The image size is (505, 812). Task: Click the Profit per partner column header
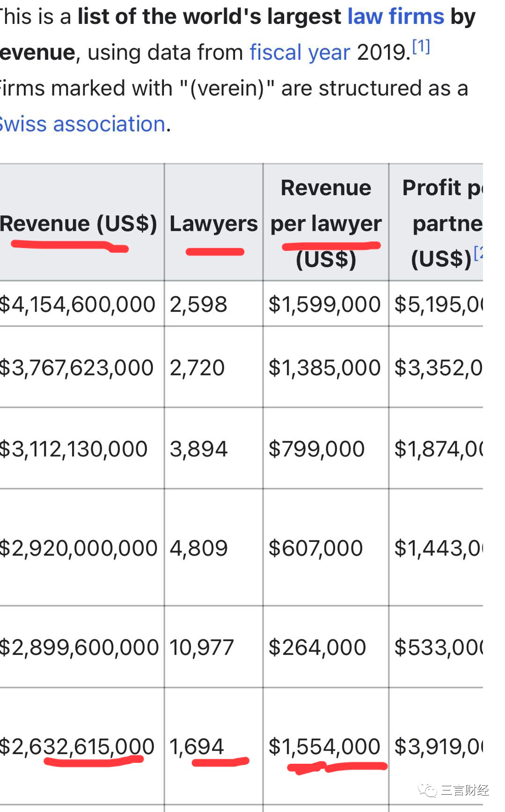[442, 223]
